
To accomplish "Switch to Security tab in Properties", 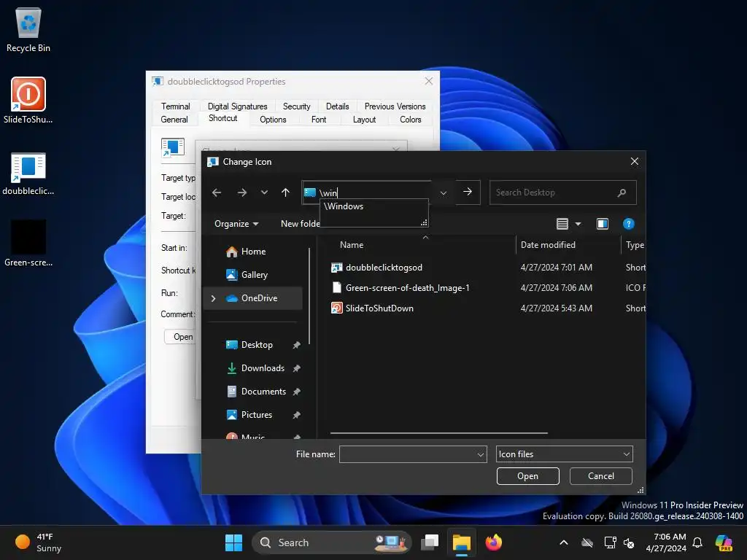I will 296,106.
